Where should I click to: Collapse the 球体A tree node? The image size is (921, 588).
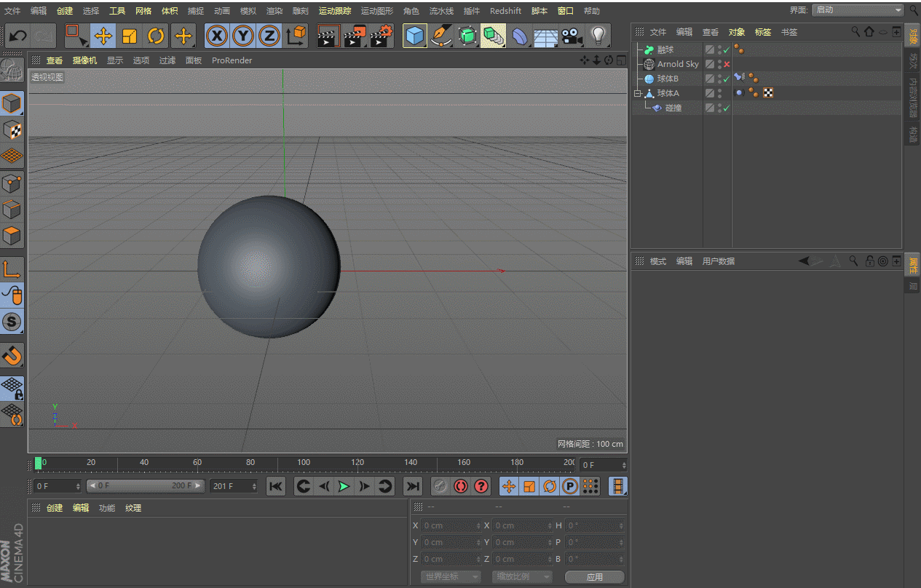point(637,93)
